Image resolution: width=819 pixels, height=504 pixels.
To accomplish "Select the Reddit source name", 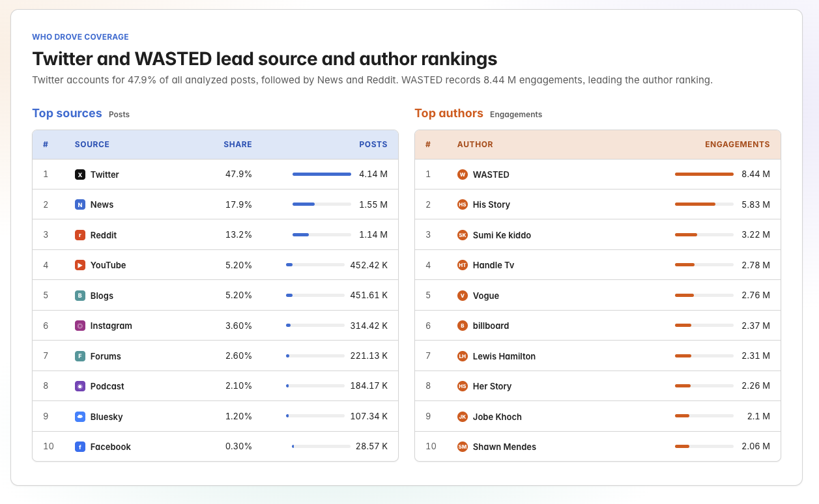I will 104,235.
